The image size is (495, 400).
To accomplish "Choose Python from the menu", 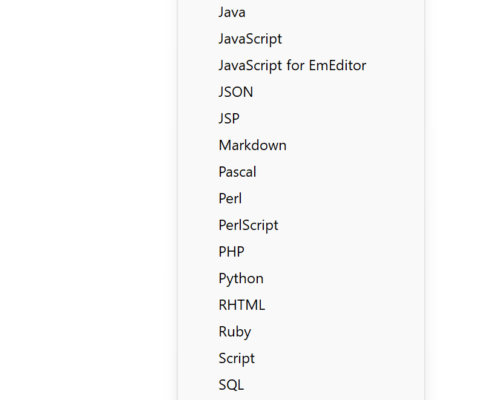I will click(301, 278).
